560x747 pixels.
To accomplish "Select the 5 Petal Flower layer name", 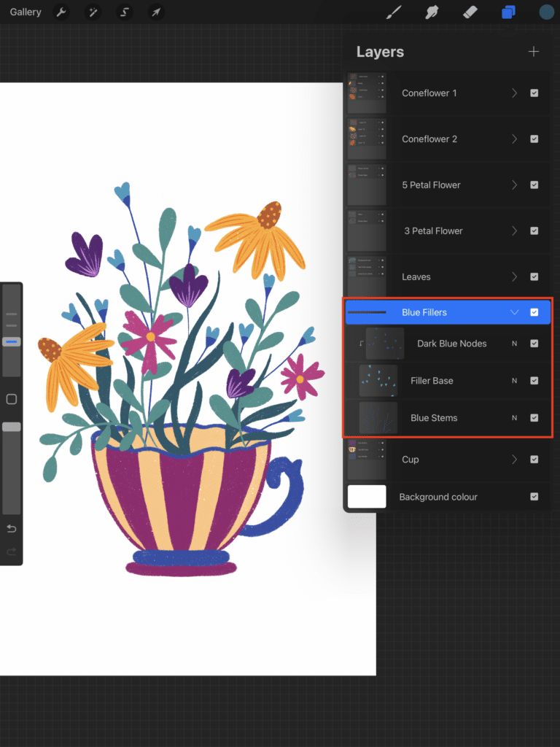I will coord(431,185).
